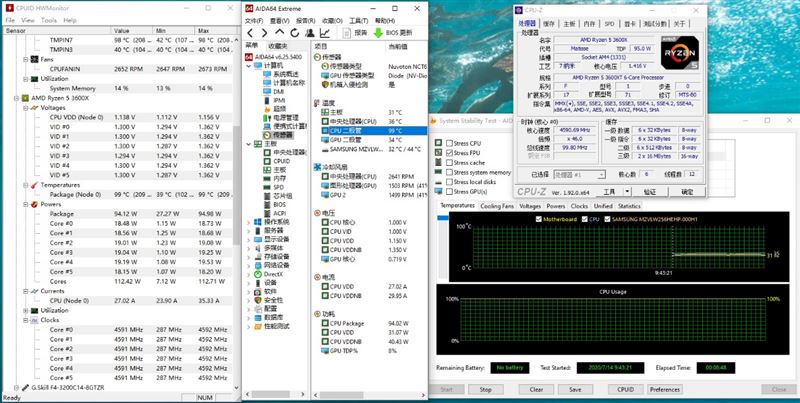Uncheck Stress FPU checkbox
The width and height of the screenshot is (800, 403).
[x=449, y=153]
